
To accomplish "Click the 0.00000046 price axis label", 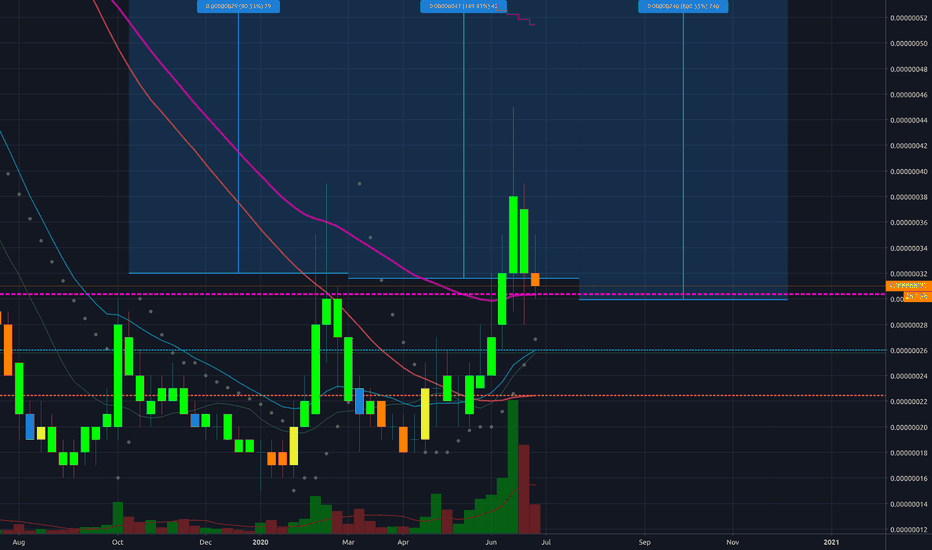I will 908,95.
